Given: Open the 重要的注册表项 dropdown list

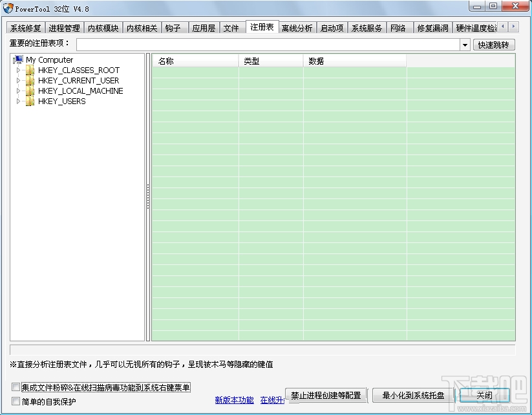Looking at the screenshot, I should tap(465, 45).
